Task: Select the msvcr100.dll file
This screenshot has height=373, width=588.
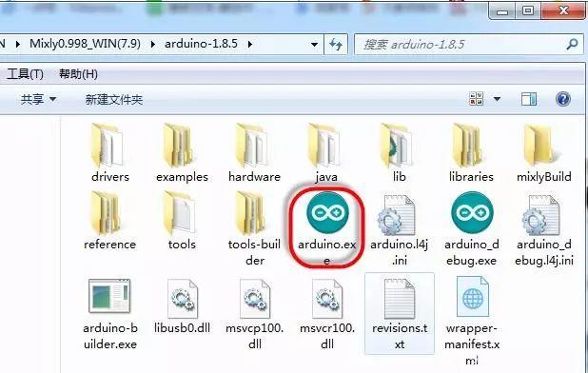Action: tap(327, 314)
